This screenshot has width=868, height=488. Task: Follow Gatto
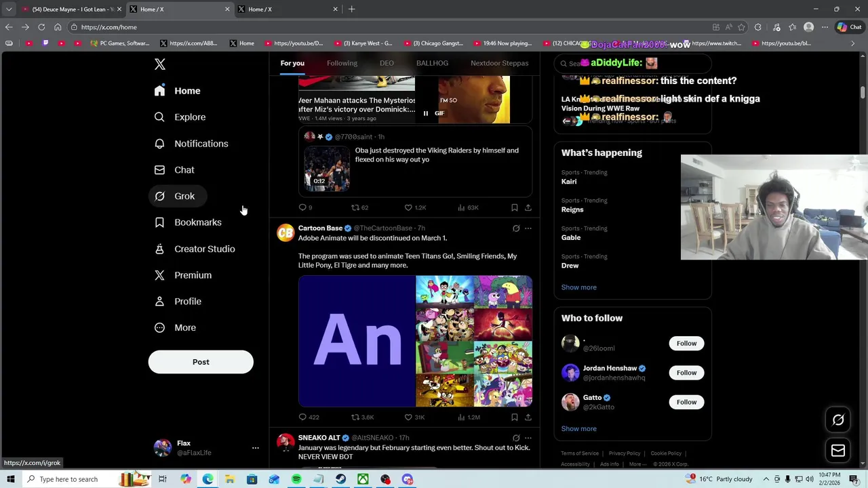click(x=686, y=403)
